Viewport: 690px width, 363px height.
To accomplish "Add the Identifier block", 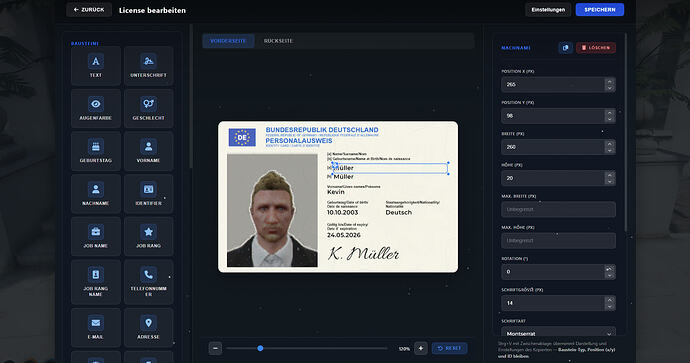I will pos(148,194).
